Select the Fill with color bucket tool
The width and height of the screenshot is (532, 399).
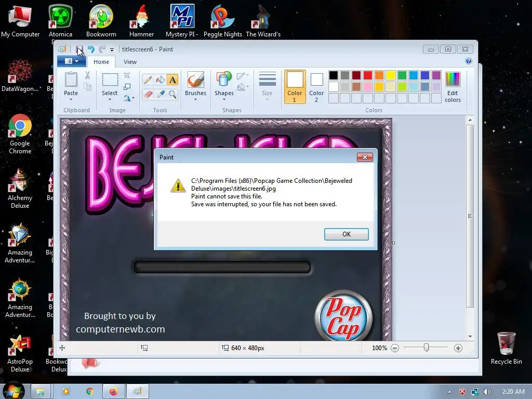pyautogui.click(x=160, y=79)
